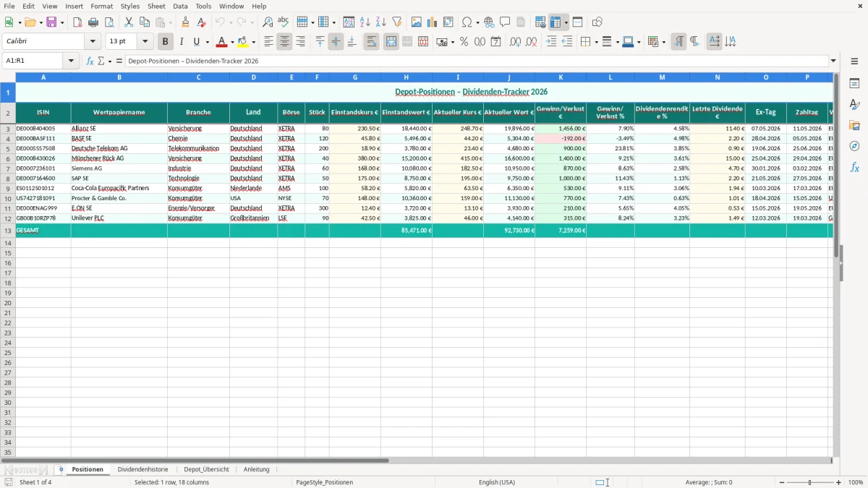Image resolution: width=868 pixels, height=488 pixels.
Task: Open Draw Functions shapes icon
Action: [597, 22]
